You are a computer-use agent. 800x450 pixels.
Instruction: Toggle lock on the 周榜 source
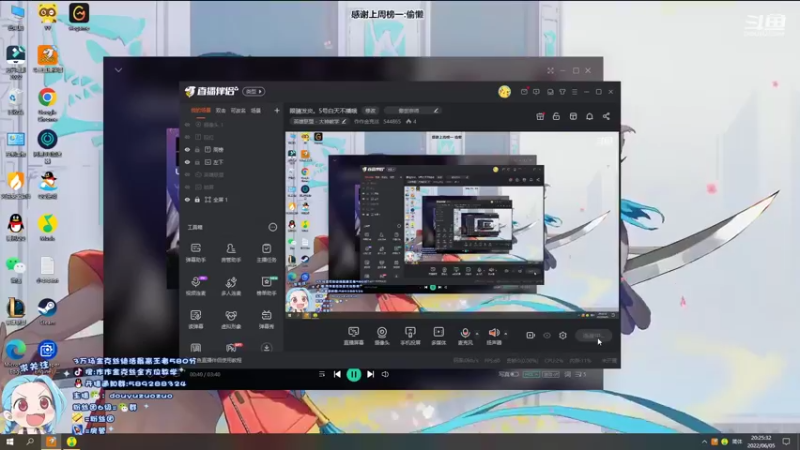point(197,149)
